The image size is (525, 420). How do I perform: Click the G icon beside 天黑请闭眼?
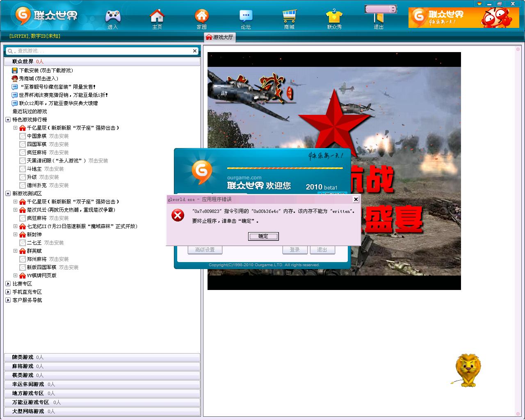tap(23, 161)
